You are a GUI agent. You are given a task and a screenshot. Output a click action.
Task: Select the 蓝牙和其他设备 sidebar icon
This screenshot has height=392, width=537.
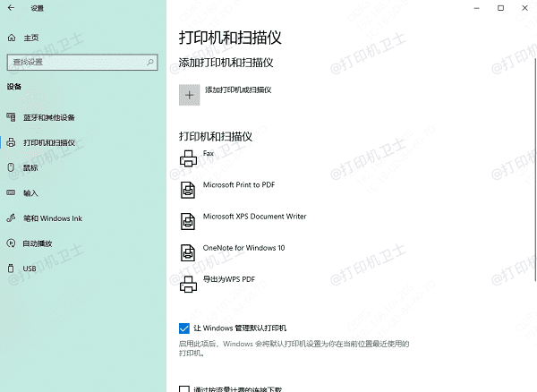pos(11,117)
